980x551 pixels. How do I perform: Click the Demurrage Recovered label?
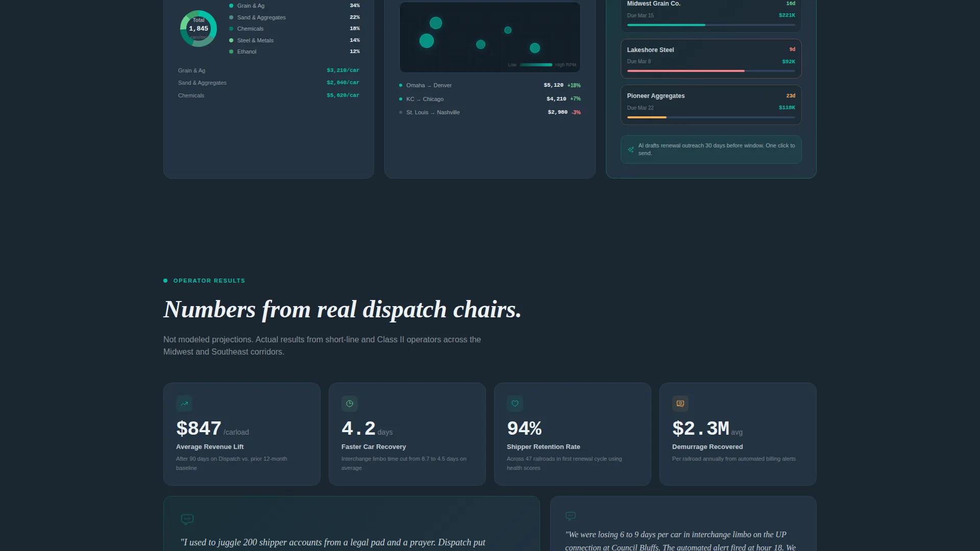707,447
